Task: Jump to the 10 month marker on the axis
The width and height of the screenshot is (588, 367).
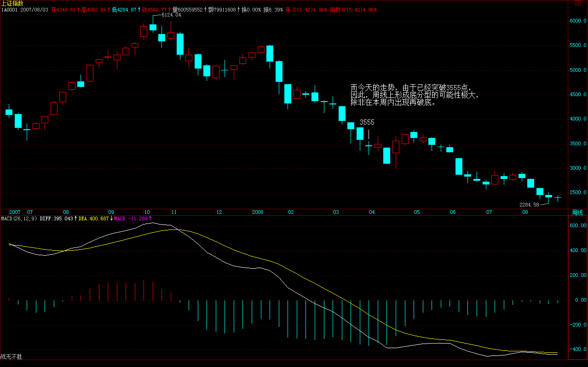Action: [147, 212]
